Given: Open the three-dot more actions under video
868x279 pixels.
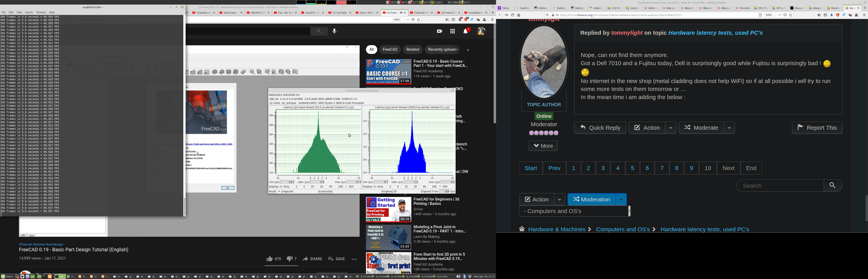Looking at the screenshot, I should tap(354, 259).
